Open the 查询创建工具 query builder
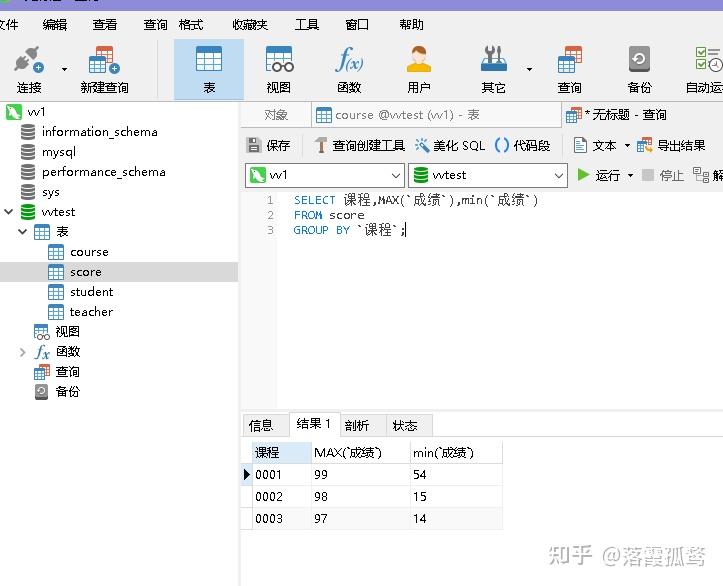Viewport: 723px width, 586px height. point(359,146)
